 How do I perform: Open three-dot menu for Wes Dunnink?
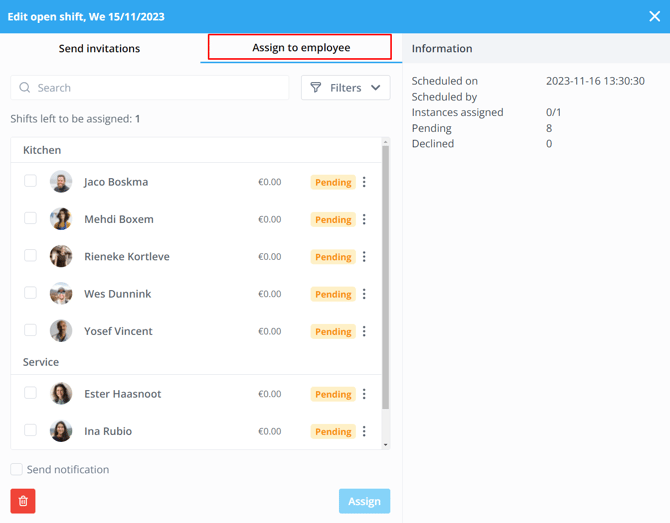[364, 294]
